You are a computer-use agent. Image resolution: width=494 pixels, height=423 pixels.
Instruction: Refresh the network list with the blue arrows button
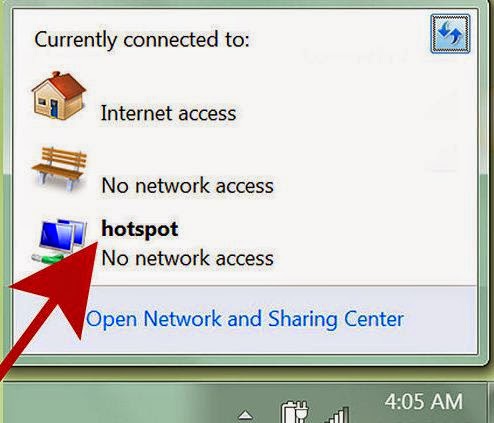450,34
